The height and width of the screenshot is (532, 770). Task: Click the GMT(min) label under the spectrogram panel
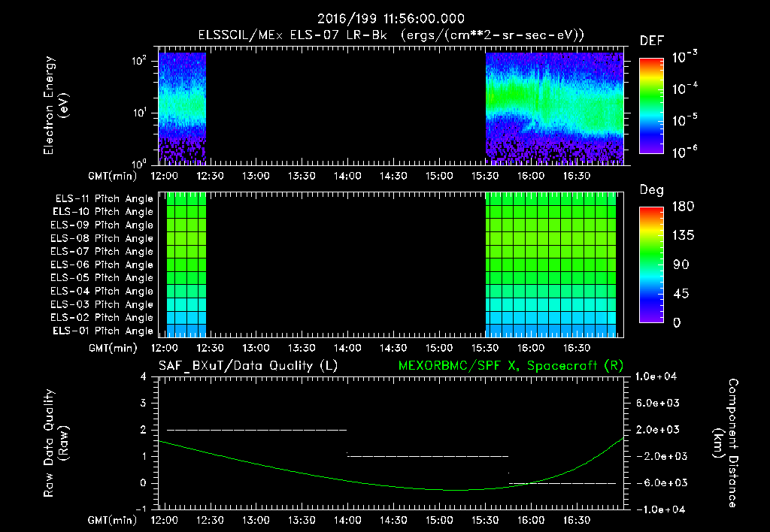point(113,176)
